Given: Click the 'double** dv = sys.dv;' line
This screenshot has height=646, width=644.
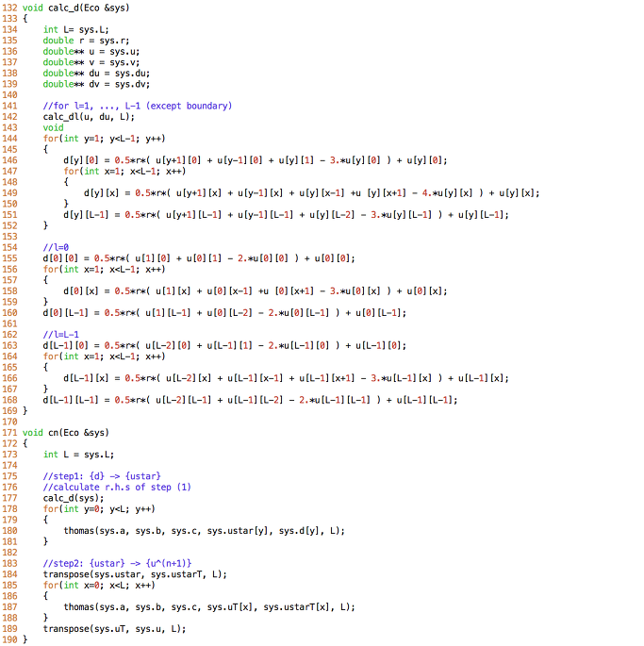Looking at the screenshot, I should click(x=96, y=84).
